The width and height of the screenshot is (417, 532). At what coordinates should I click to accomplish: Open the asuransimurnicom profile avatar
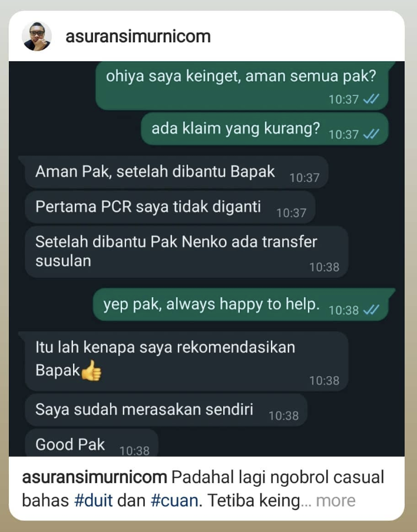click(x=37, y=36)
